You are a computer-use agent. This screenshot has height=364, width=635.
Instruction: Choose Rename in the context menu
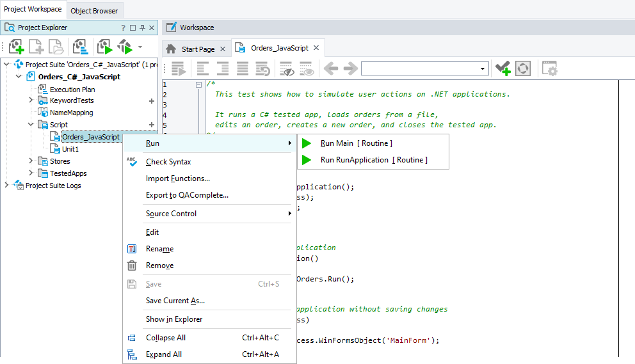click(159, 249)
